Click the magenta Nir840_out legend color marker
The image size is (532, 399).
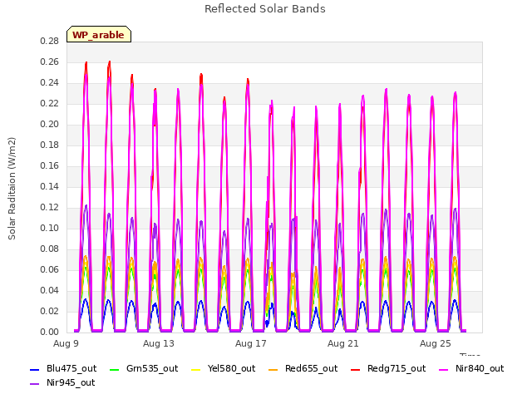(x=444, y=369)
